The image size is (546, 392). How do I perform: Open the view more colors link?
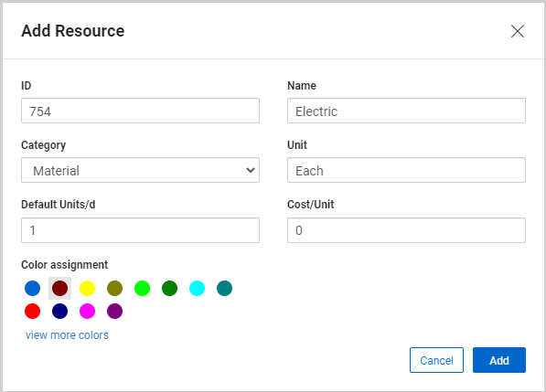(67, 335)
